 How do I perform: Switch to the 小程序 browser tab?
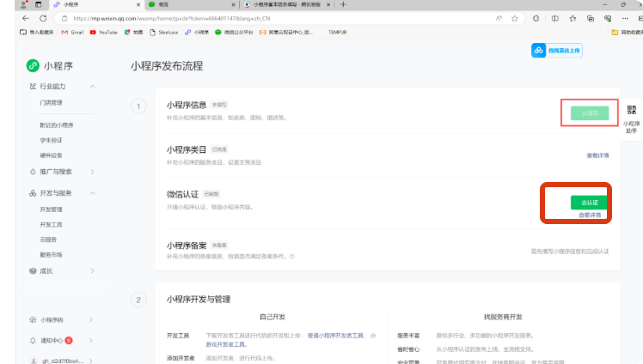point(96,4)
